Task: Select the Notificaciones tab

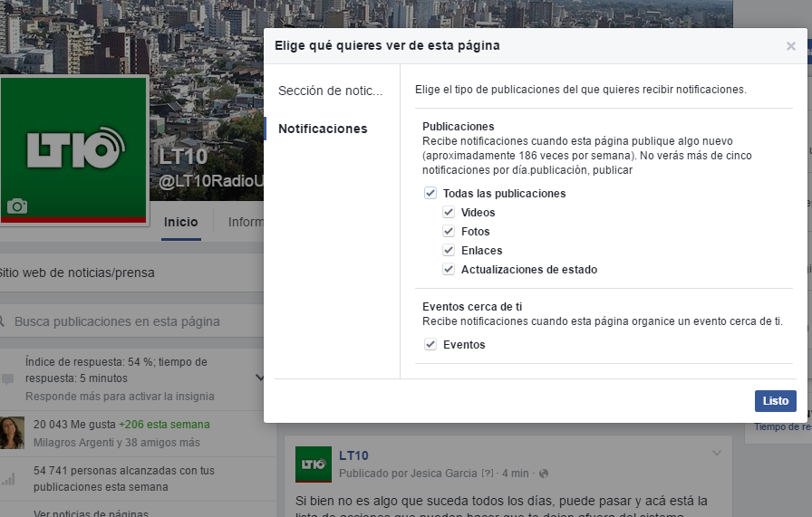Action: [323, 129]
